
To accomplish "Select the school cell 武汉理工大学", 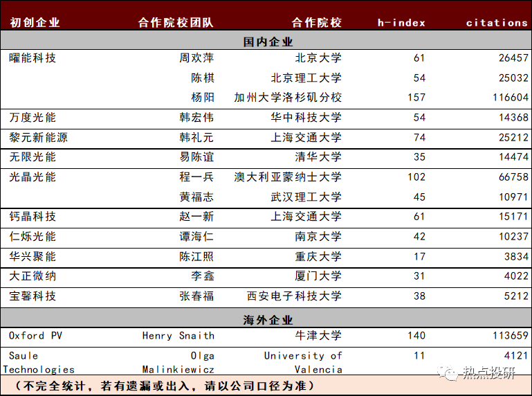I will pyautogui.click(x=306, y=197).
